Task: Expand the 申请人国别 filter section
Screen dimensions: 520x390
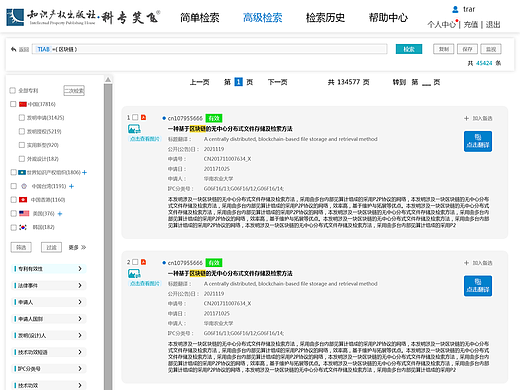Action: click(49, 319)
